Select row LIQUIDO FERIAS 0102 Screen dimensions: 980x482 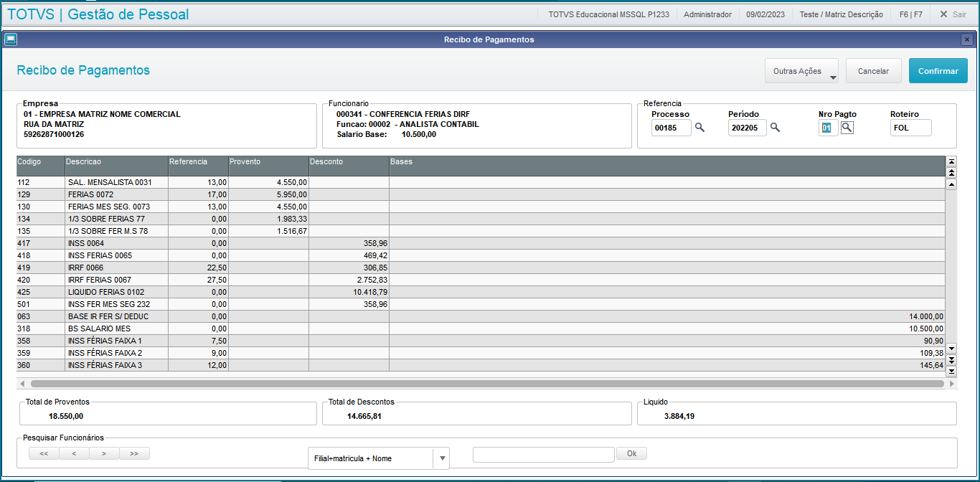pos(481,292)
